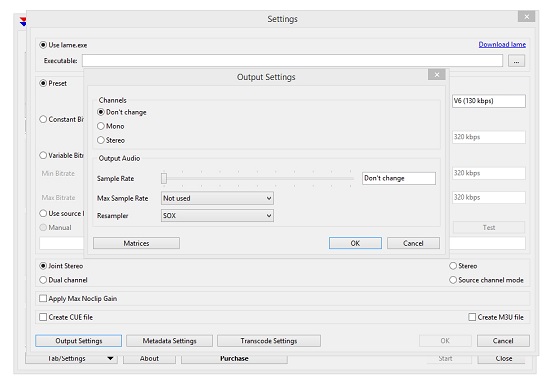550x390 pixels.
Task: Expand the Resampler SOX dropdown
Action: click(x=217, y=216)
